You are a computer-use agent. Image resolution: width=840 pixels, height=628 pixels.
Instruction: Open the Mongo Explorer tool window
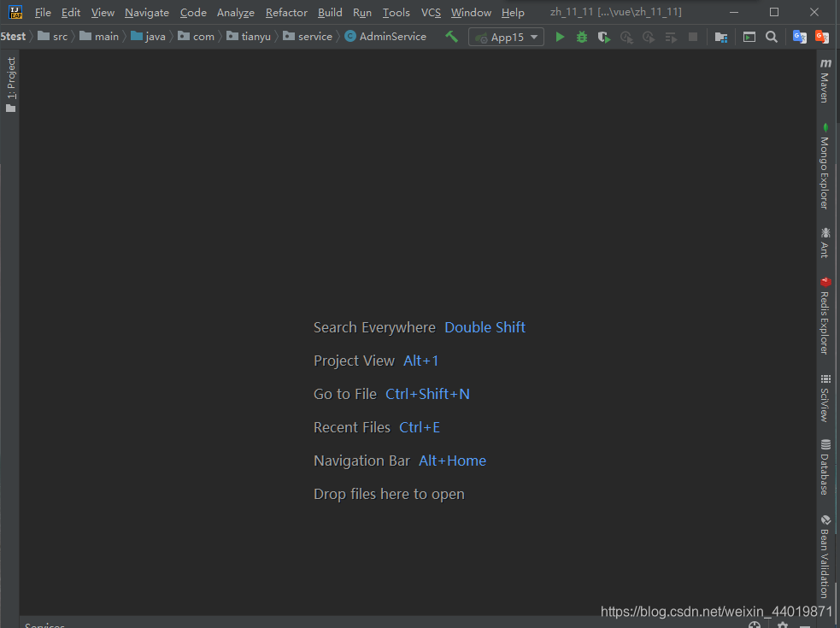click(x=825, y=166)
